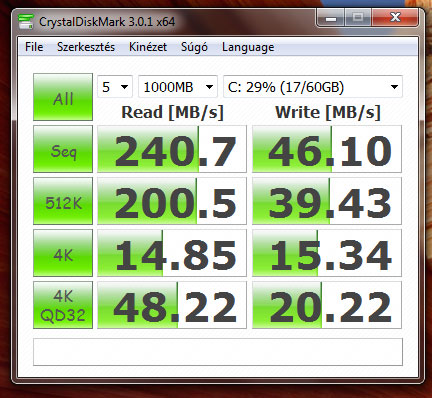Click the Seq read result 240.7

coord(172,149)
